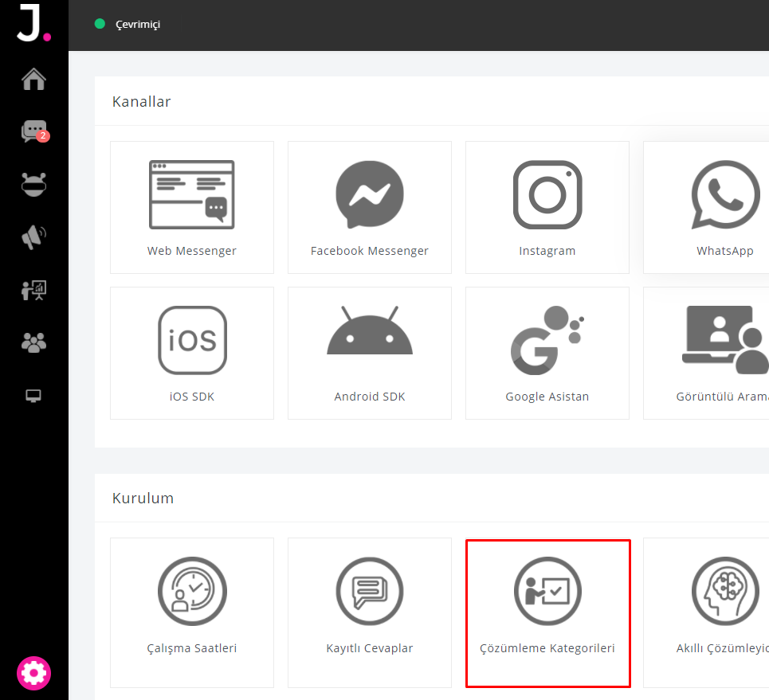
Task: Open the Çözümleme Kategorileri icon
Action: [x=547, y=591]
